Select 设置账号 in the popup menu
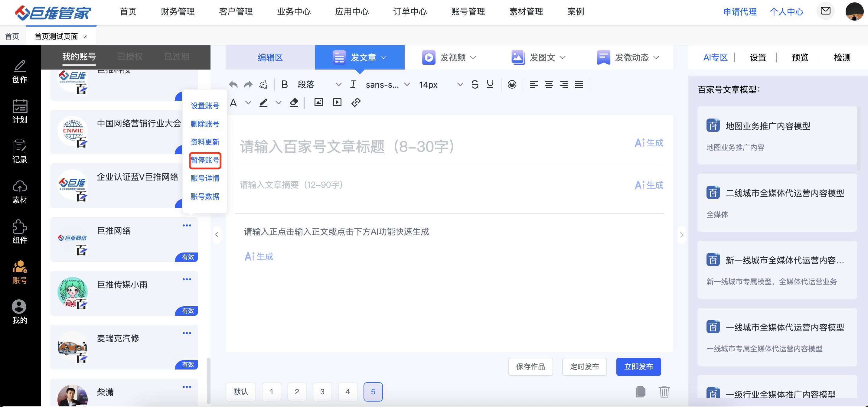 (205, 106)
